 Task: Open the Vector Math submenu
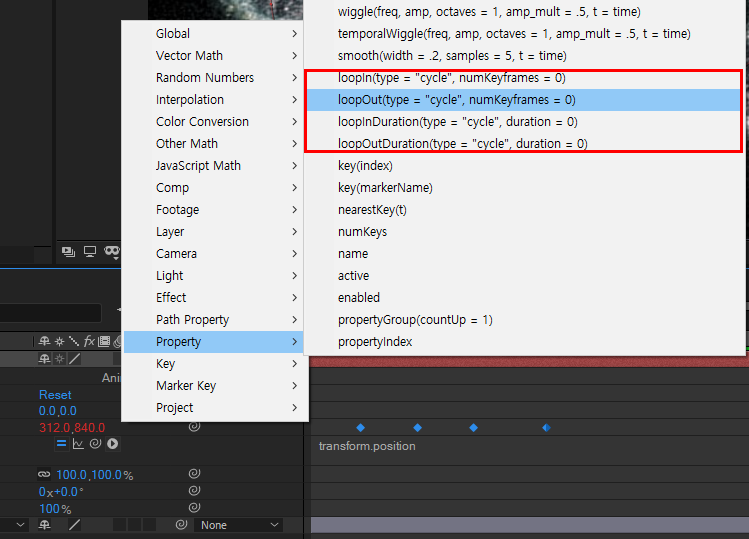pyautogui.click(x=213, y=55)
